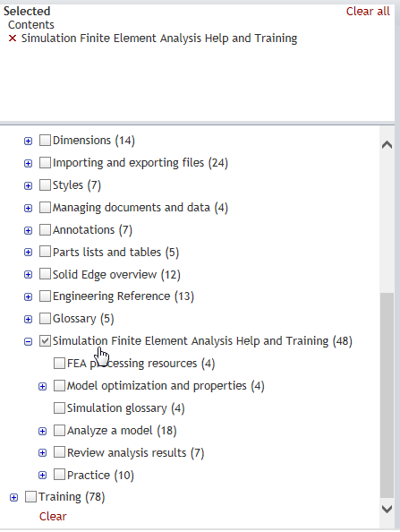Viewport: 400px width, 532px height.
Task: Select the Engineering Reference tree item
Action: tap(123, 296)
